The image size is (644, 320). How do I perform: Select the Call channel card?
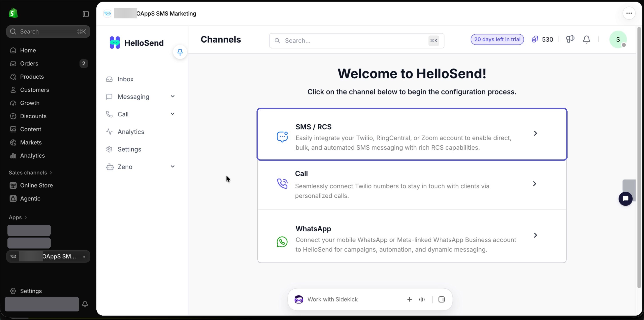[x=412, y=185]
